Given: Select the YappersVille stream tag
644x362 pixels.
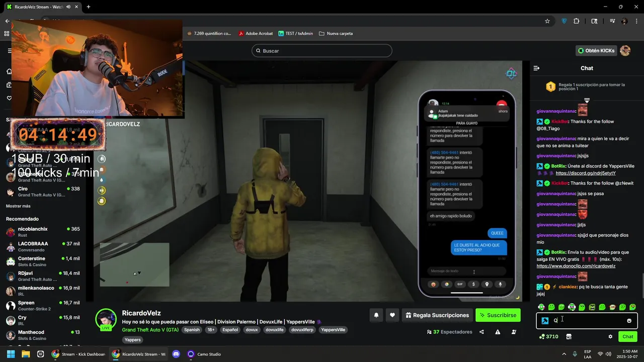Looking at the screenshot, I should [x=333, y=330].
